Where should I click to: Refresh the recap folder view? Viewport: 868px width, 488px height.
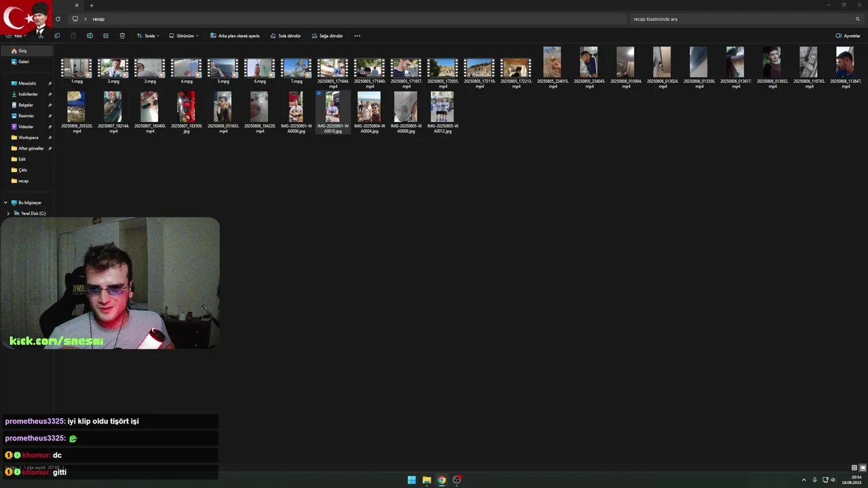pos(58,19)
